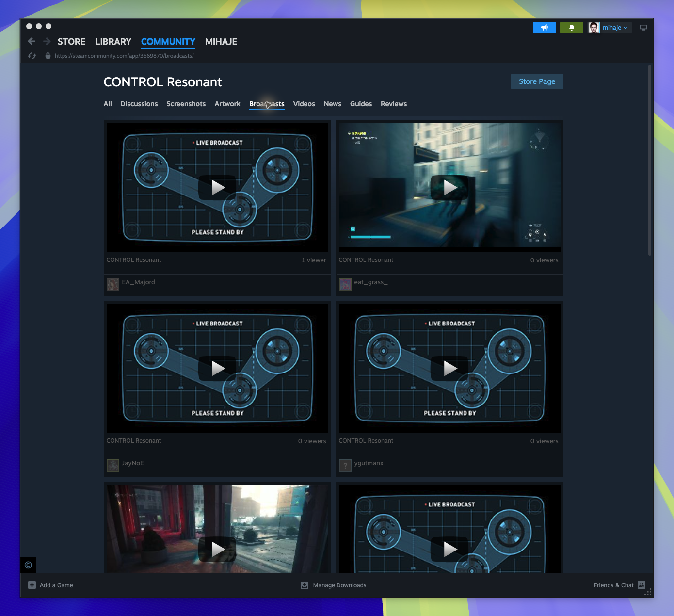Viewport: 674px width, 616px height.
Task: Open the COMMUNITY menu
Action: coord(168,42)
